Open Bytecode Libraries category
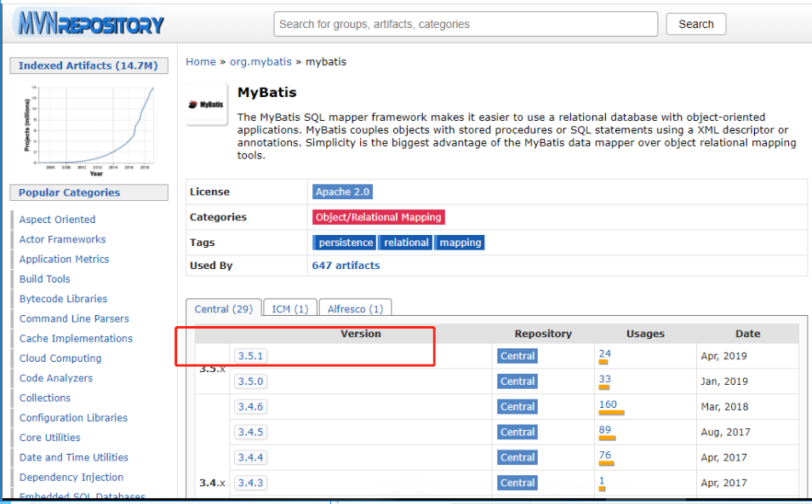Viewport: 812px width, 504px height. tap(63, 299)
